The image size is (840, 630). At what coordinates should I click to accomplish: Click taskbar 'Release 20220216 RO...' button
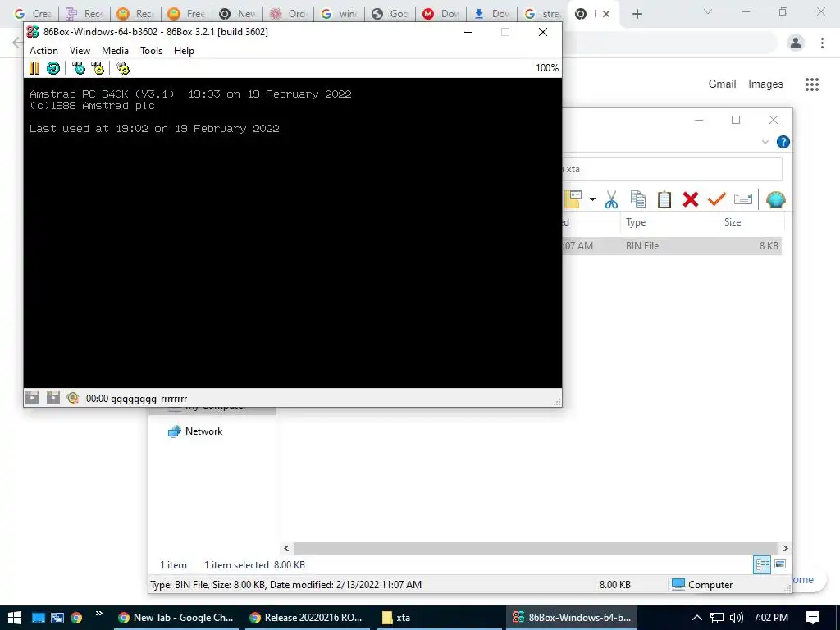tap(307, 617)
